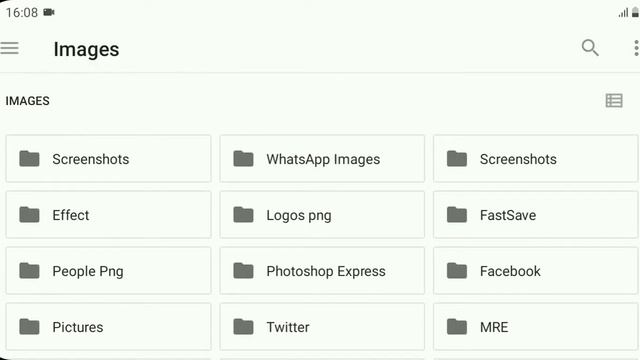Image resolution: width=640 pixels, height=360 pixels.
Task: Open the People Png folder
Action: pos(109,271)
